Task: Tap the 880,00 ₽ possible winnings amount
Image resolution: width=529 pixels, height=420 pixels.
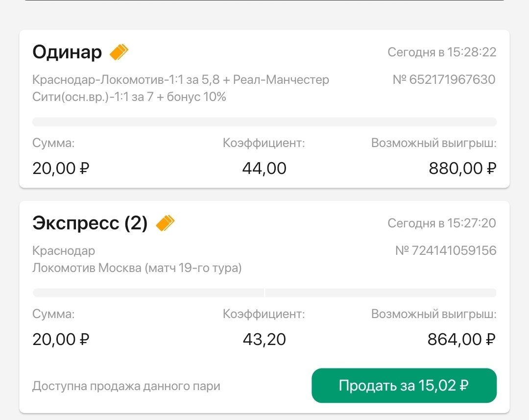Action: pyautogui.click(x=462, y=169)
